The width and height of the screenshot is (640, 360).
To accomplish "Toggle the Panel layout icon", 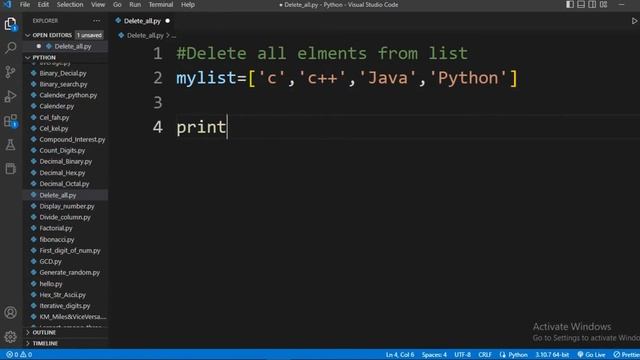I will coord(581,4).
